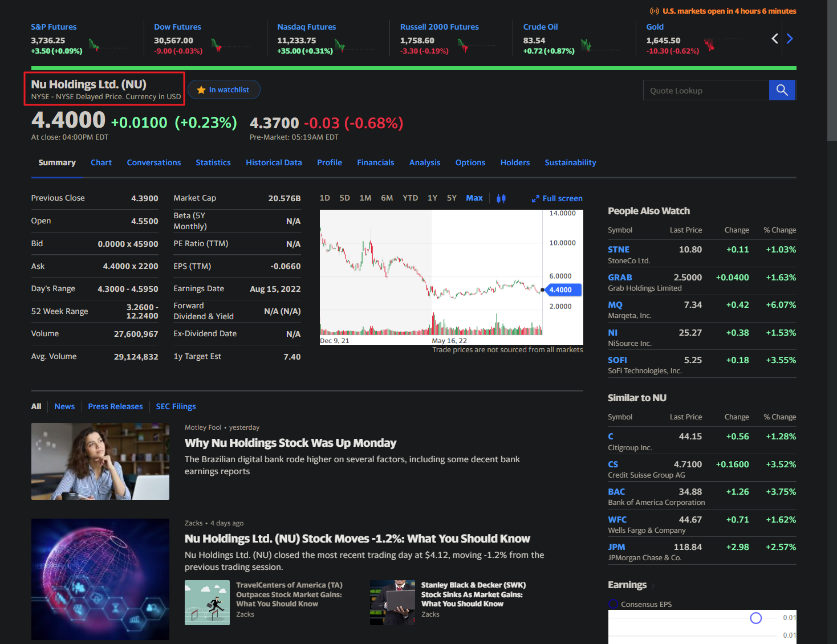Screen dimensions: 837x644
Task: Select the 6M chart range
Action: pyautogui.click(x=387, y=198)
